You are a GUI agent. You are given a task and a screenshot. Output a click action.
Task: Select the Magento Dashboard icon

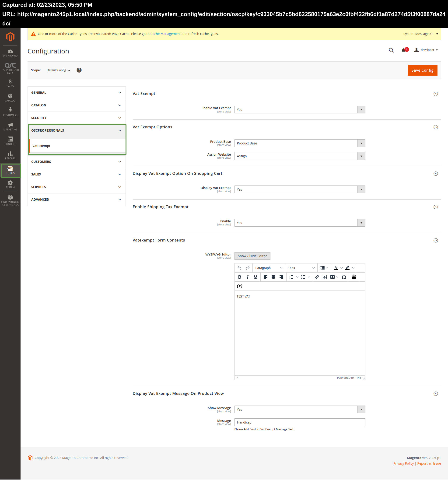pos(10,53)
